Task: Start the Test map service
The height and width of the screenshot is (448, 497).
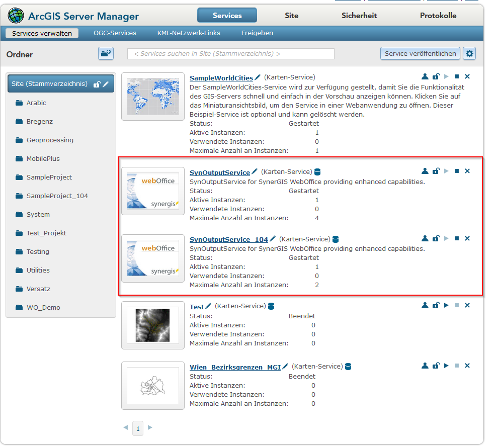Action: coord(446,305)
